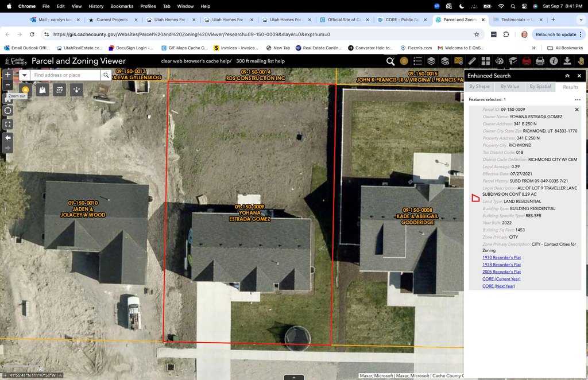Click the Zoom in plus button
This screenshot has height=380, width=588.
point(8,75)
